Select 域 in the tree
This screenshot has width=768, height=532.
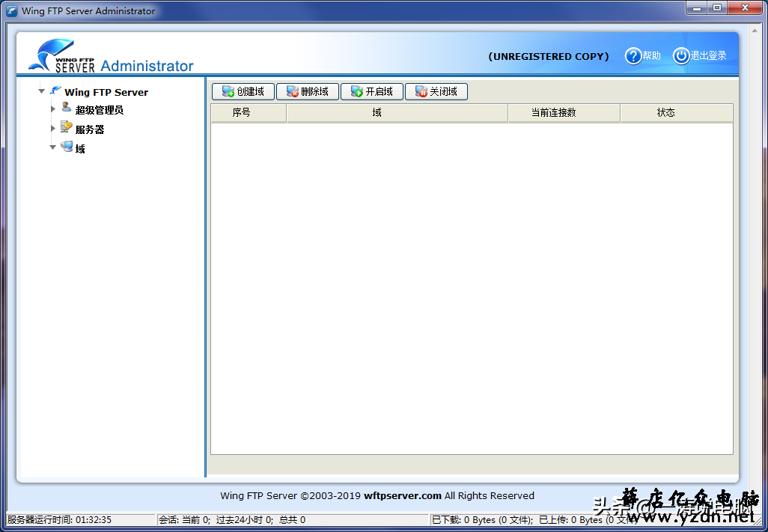(80, 149)
